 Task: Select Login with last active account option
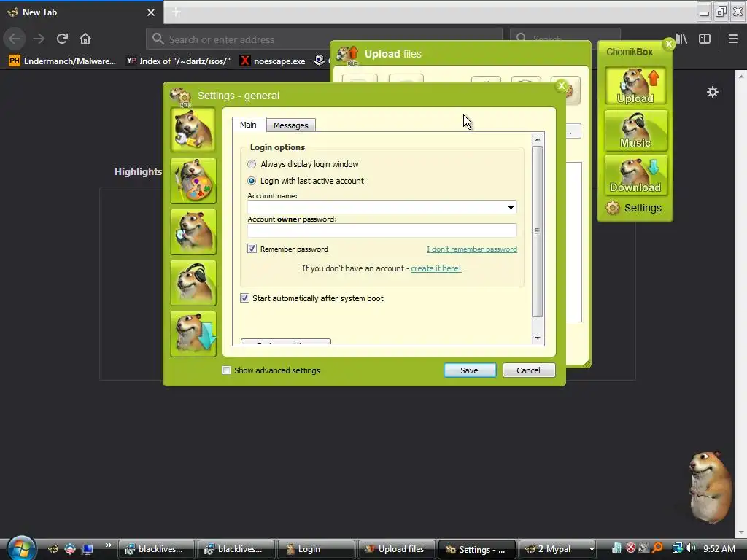(252, 181)
